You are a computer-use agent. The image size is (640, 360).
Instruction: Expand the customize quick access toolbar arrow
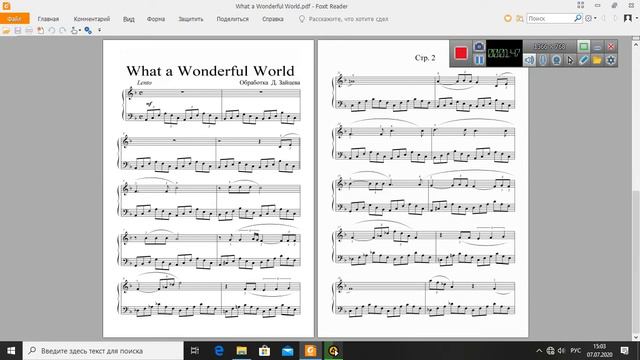99,30
